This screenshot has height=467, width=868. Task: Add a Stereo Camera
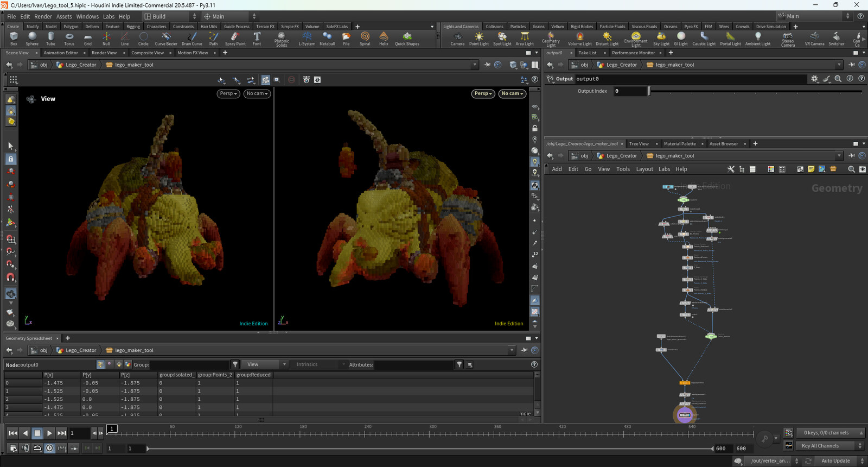click(x=788, y=39)
